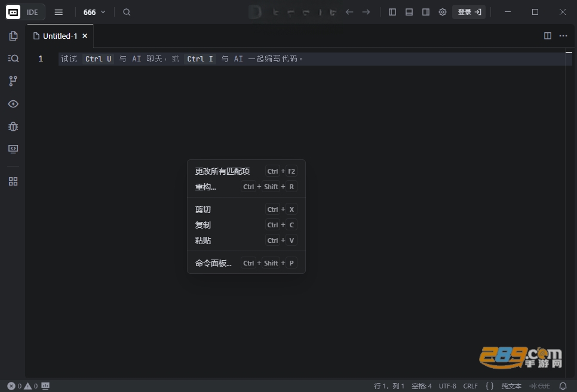
Task: Open the hamburger main menu
Action: 59,12
